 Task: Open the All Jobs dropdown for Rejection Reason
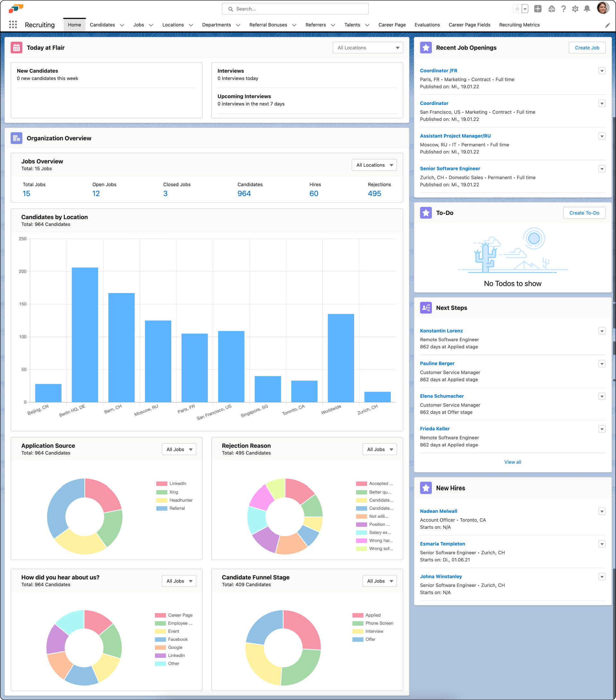[x=379, y=449]
